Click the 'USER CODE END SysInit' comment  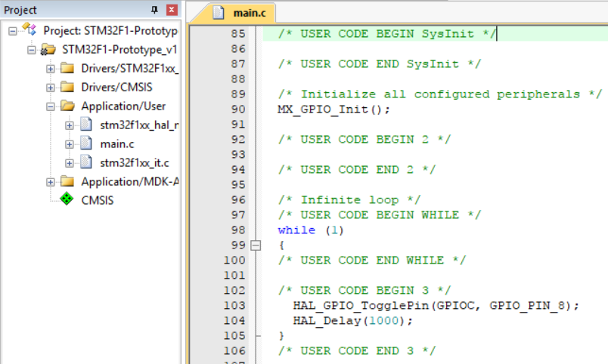tap(380, 64)
